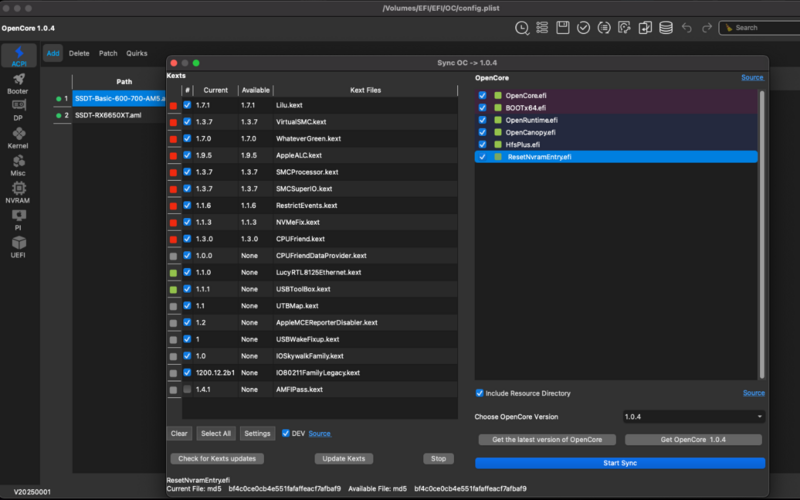Uncheck the Lilu.kext checkbox
Screen dimensions: 800x500
(x=187, y=105)
